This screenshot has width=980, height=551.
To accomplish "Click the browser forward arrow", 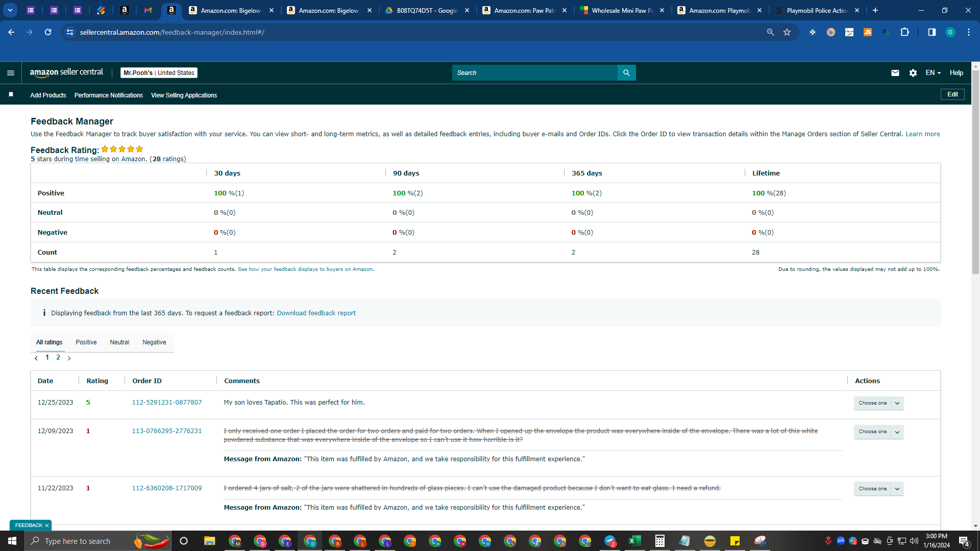I will 30,32.
